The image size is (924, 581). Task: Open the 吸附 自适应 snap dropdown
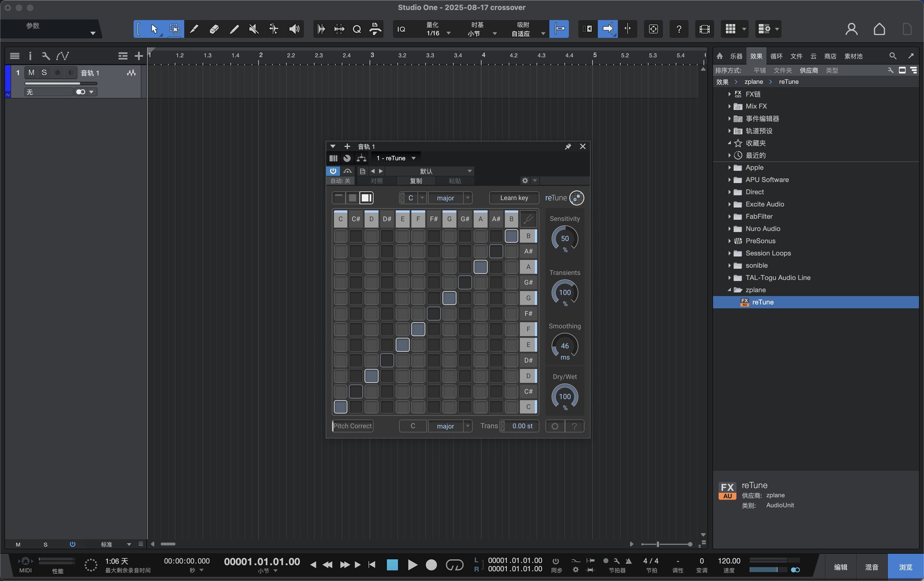pyautogui.click(x=527, y=29)
